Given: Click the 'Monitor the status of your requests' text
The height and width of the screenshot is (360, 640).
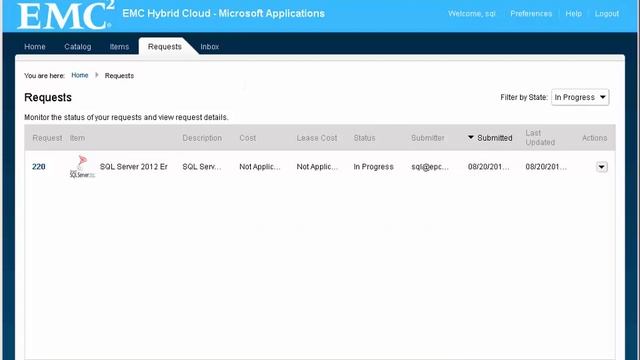Looking at the screenshot, I should coord(126,117).
